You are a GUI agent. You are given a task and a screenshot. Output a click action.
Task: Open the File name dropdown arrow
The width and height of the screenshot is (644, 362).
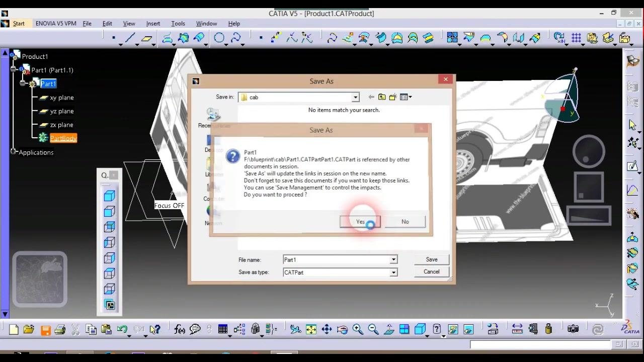click(393, 260)
